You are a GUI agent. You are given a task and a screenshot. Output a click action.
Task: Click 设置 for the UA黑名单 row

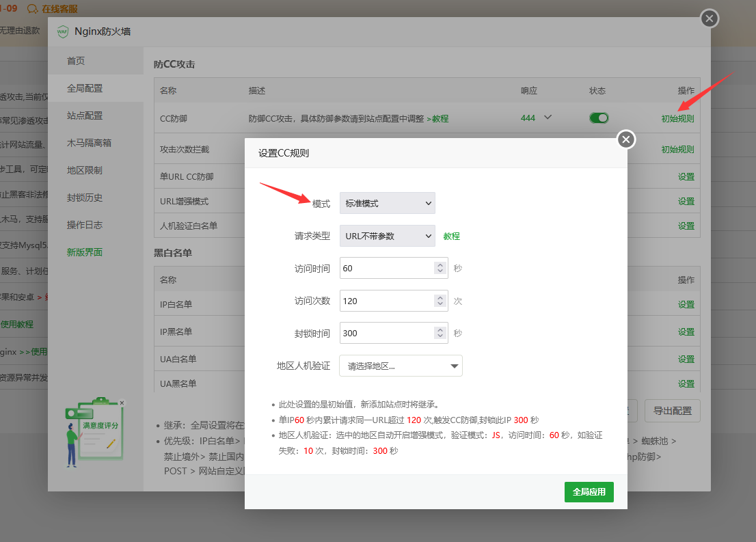[x=686, y=384]
